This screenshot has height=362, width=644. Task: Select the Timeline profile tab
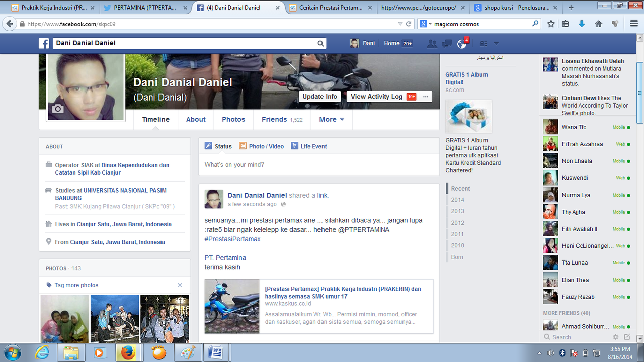(156, 119)
